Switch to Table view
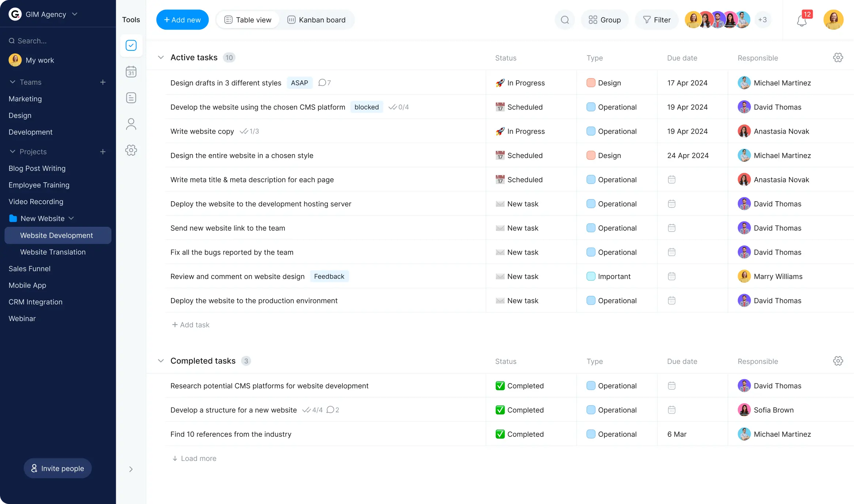Viewport: 854px width, 504px height. 248,20
